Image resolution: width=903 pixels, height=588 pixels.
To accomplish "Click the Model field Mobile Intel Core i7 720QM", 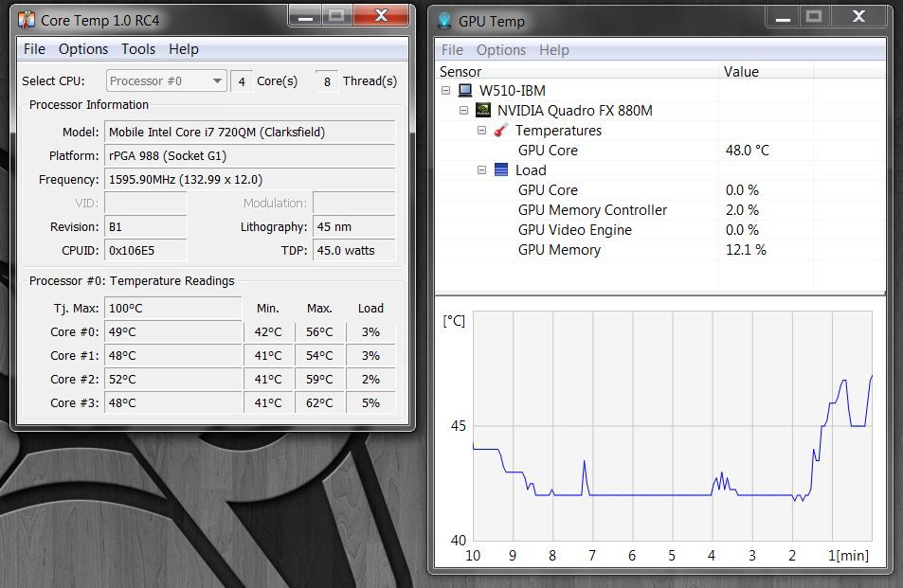I will (249, 132).
